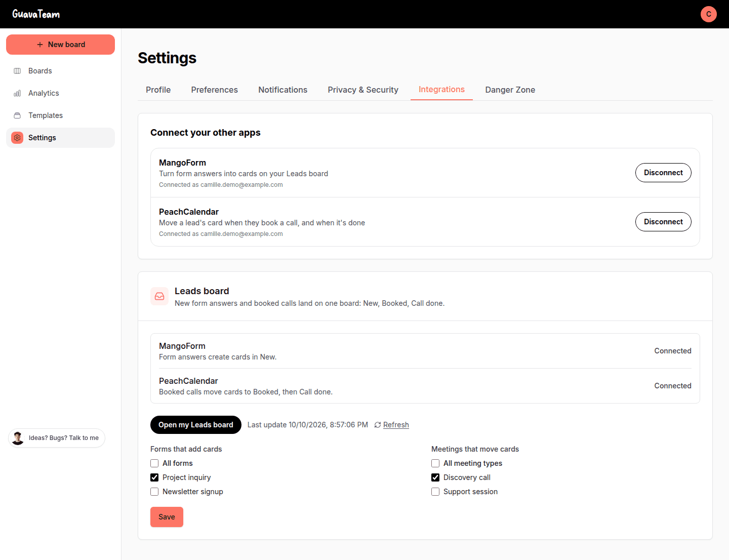Click MangoForm Connected status in Leads board

[673, 351]
